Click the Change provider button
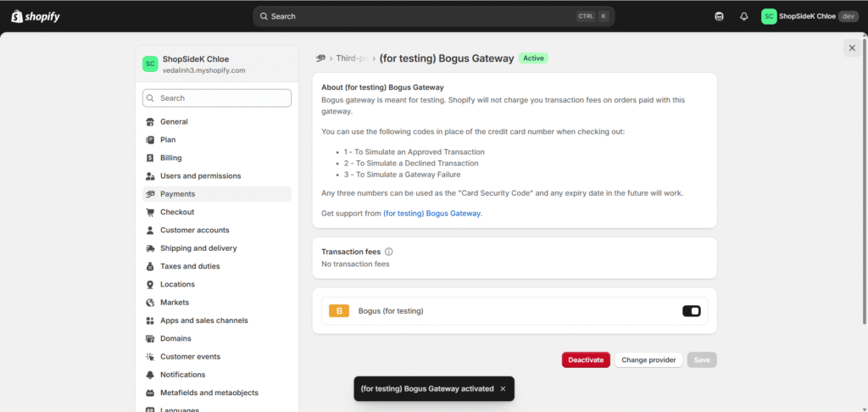This screenshot has width=868, height=412. point(648,359)
